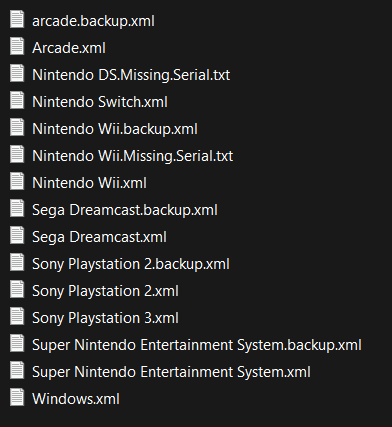The width and height of the screenshot is (392, 427).
Task: Select the Sony Playstation 3.xml file name
Action: point(105,318)
